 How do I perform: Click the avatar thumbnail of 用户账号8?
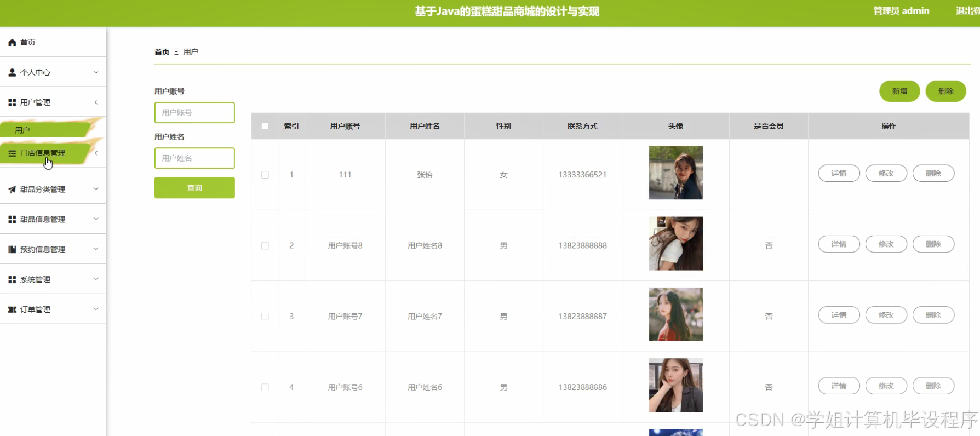[675, 243]
